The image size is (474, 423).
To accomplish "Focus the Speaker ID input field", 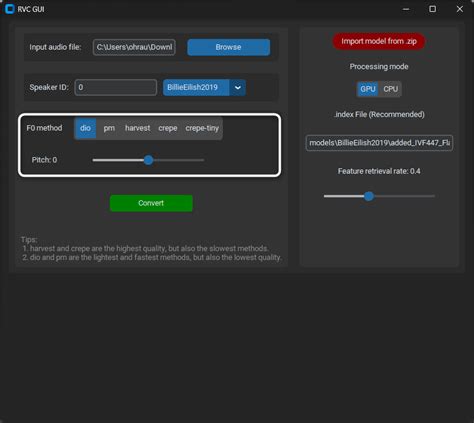I will coord(116,88).
